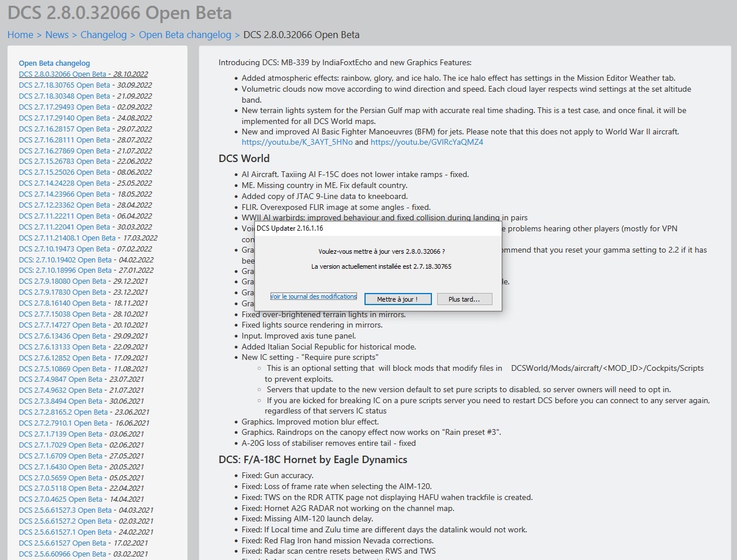
Task: Open DCS 2.5.6.61527.1 Open Beta entry
Action: 65,532
